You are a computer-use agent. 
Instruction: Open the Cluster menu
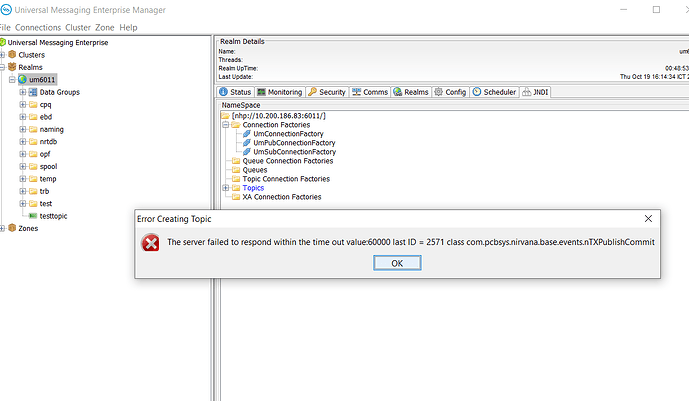78,27
